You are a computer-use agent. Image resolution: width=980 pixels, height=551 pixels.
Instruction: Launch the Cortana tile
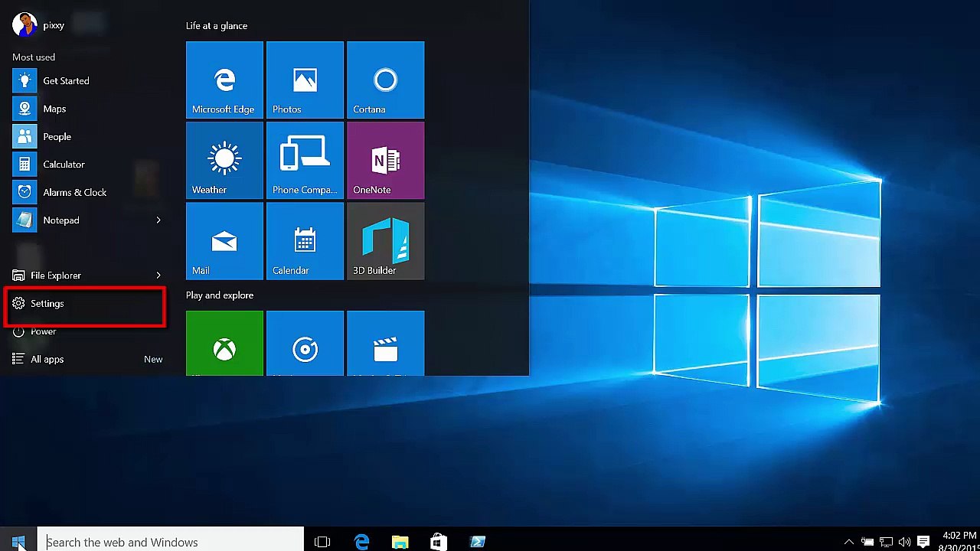pos(385,80)
